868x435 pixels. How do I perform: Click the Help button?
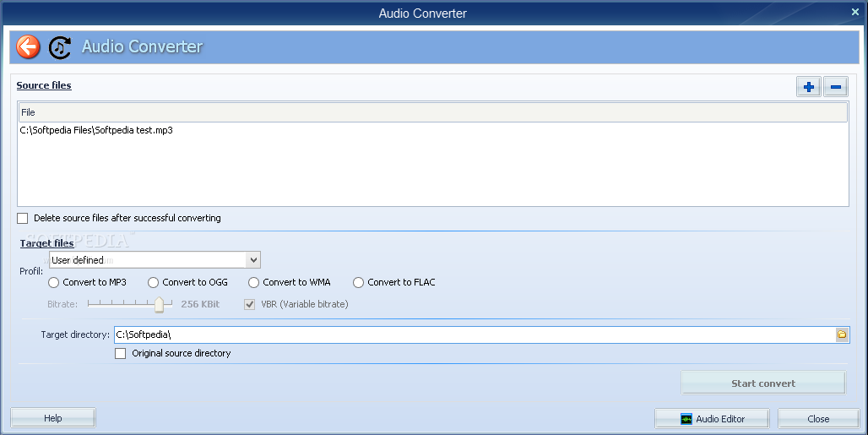pos(53,418)
